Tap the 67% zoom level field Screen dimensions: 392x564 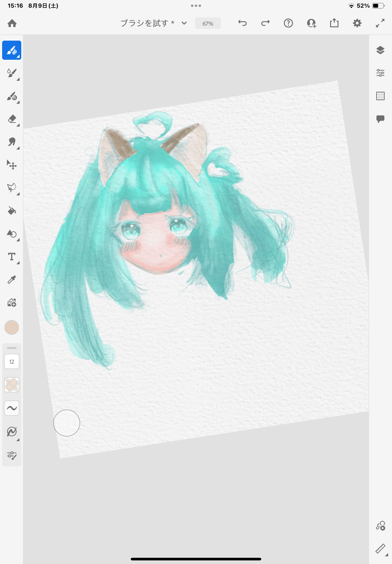coord(208,23)
